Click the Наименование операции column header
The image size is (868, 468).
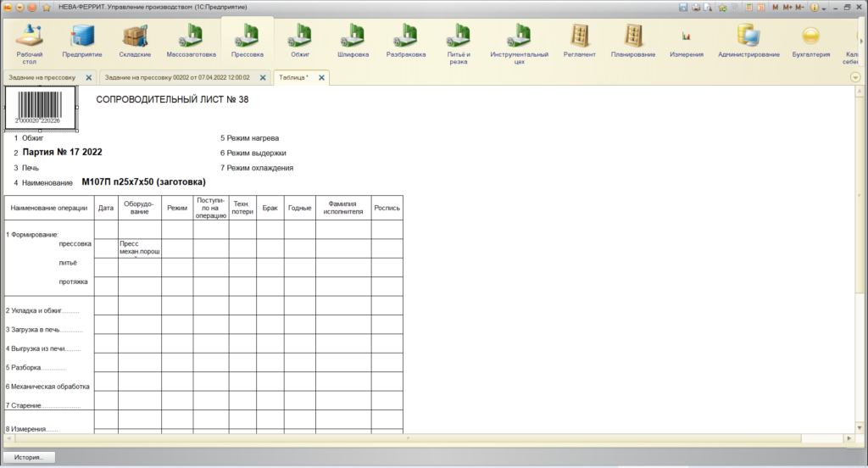48,209
